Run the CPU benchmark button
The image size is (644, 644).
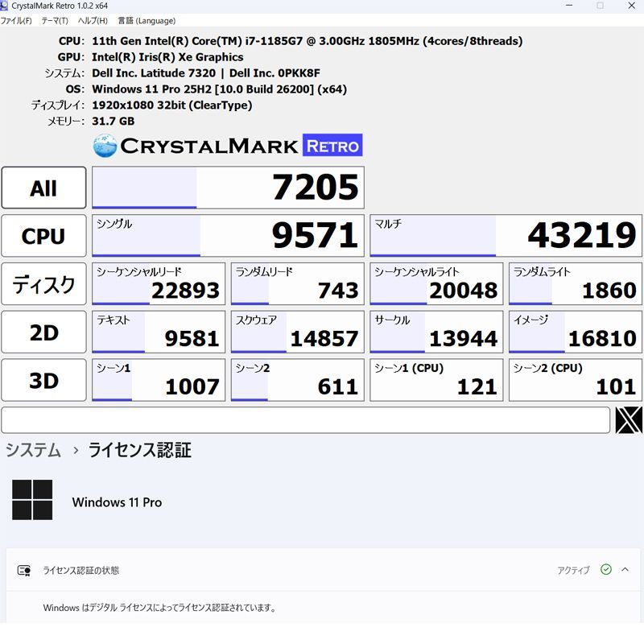(43, 235)
